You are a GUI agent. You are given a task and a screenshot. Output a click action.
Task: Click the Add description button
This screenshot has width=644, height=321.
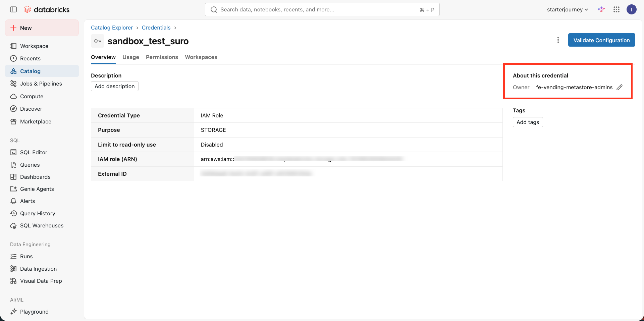pos(115,86)
